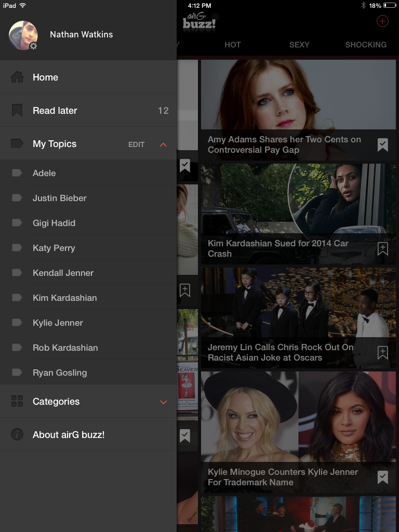The image size is (399, 532).
Task: Open headline Kim Kardashian Sued for 2014 Car Crash
Action: tap(278, 248)
